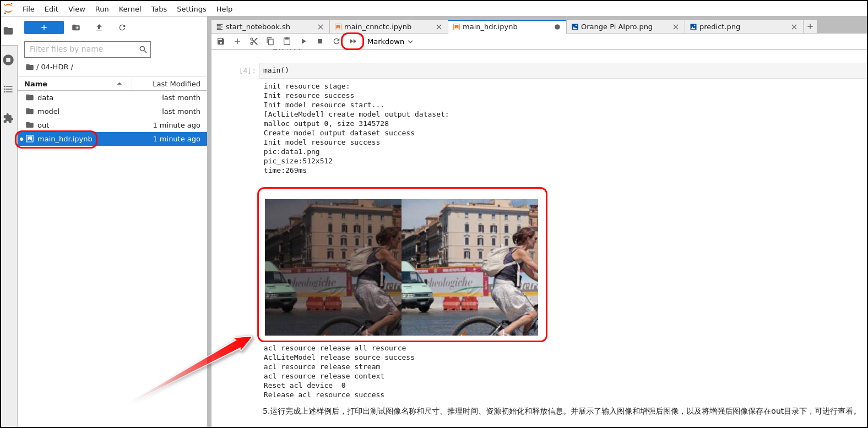Viewport: 868px width, 428px height.
Task: Show the Table of Contents sidebar
Action: point(8,89)
